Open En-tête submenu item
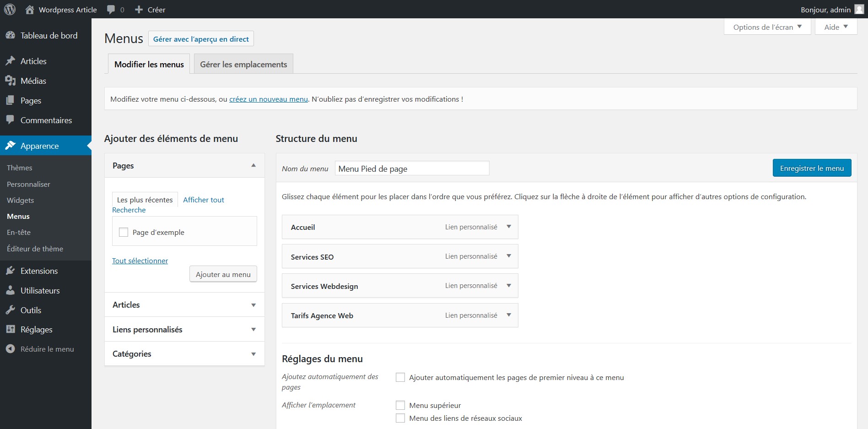This screenshot has height=429, width=868. [x=19, y=232]
